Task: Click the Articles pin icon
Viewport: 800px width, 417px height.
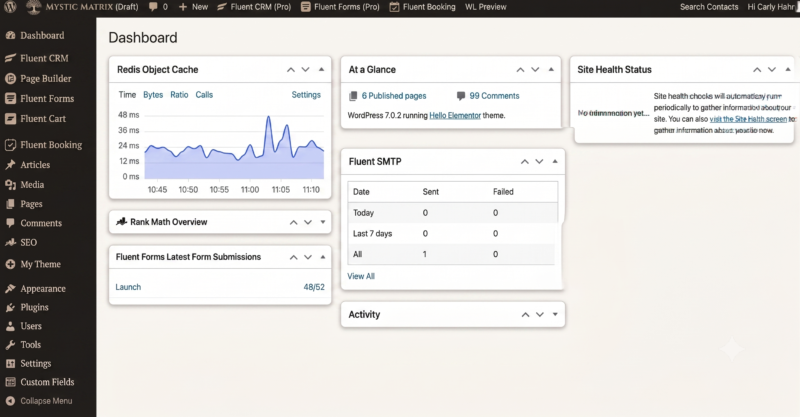Action: [10, 165]
